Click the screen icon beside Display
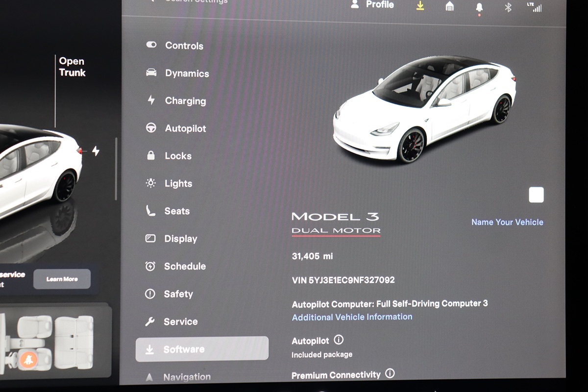 [150, 239]
